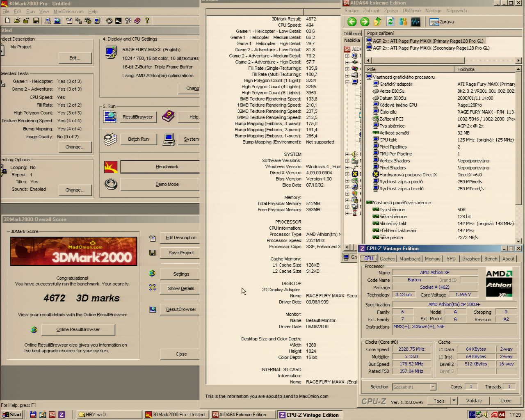Open the Nástroje menu in AIDA64

pyautogui.click(x=433, y=11)
